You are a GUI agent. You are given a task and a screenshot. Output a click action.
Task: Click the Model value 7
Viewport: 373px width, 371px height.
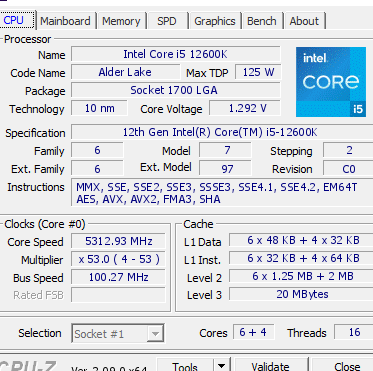pos(225,150)
